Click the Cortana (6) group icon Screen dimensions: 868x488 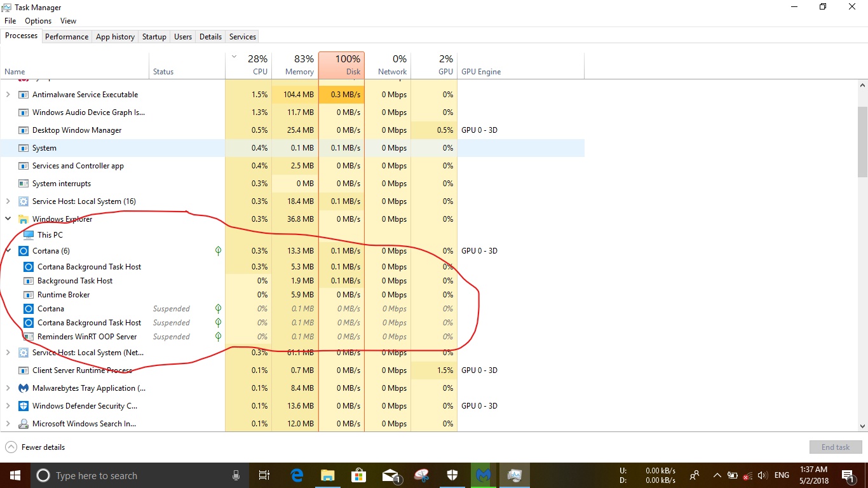(x=24, y=251)
